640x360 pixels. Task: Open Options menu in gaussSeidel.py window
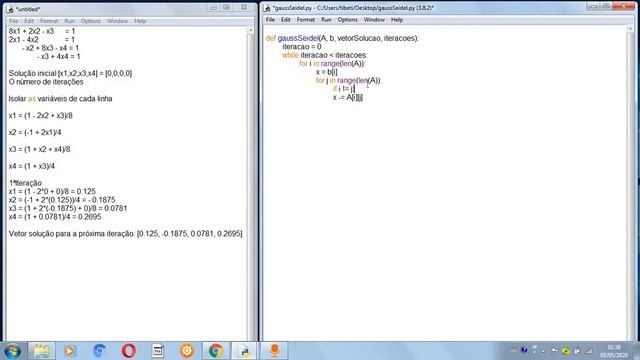[347, 20]
